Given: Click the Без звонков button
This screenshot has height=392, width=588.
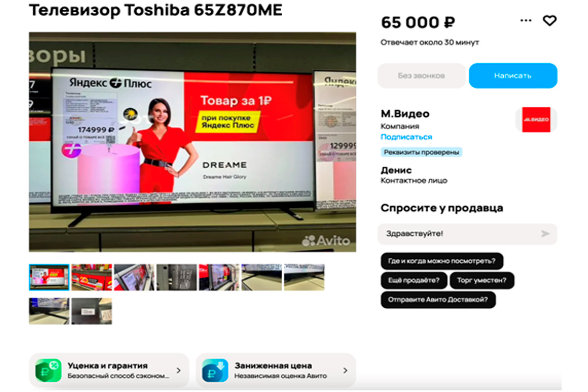Looking at the screenshot, I should 421,75.
